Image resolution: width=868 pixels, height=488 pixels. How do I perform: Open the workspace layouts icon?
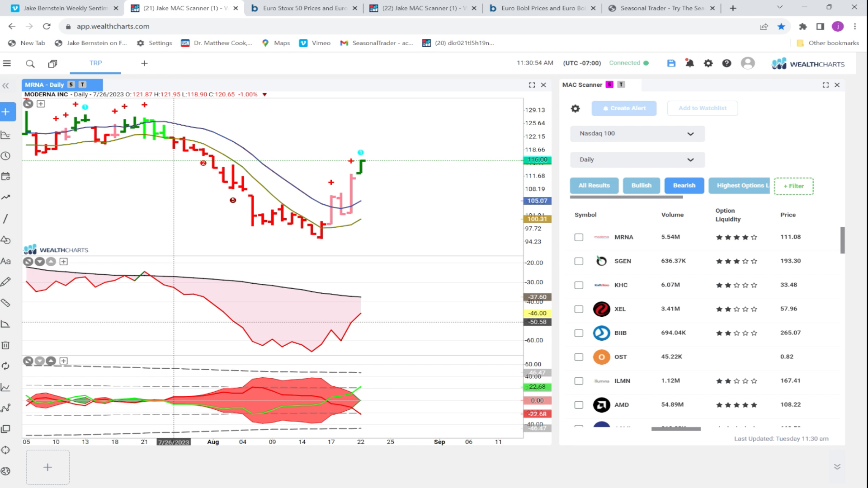[52, 64]
